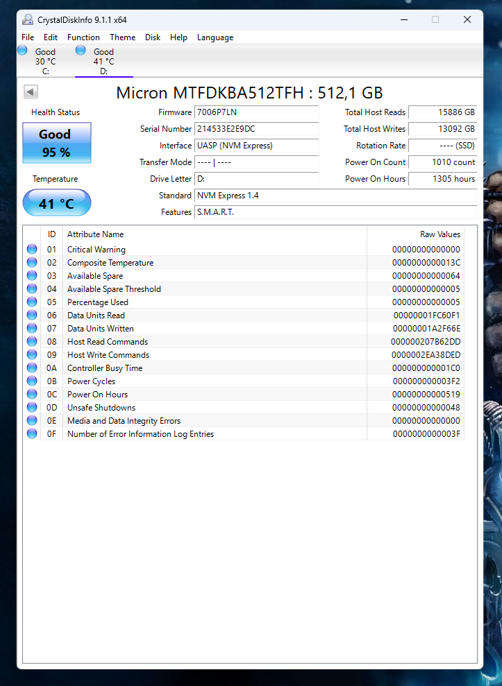Click the status orb for Host Read Commands
This screenshot has height=686, width=502.
tap(32, 341)
